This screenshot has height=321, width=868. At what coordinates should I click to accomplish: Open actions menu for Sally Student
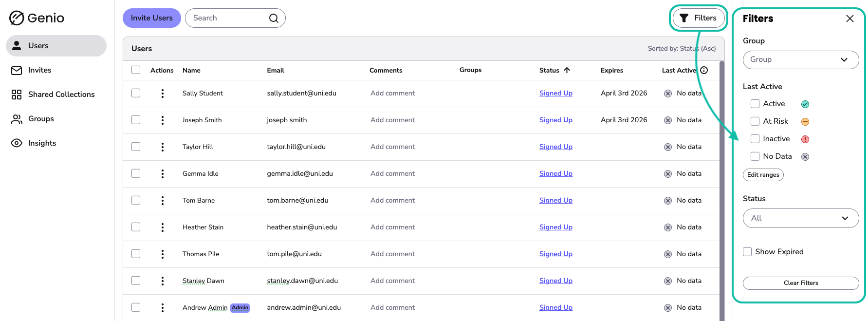[x=162, y=94]
